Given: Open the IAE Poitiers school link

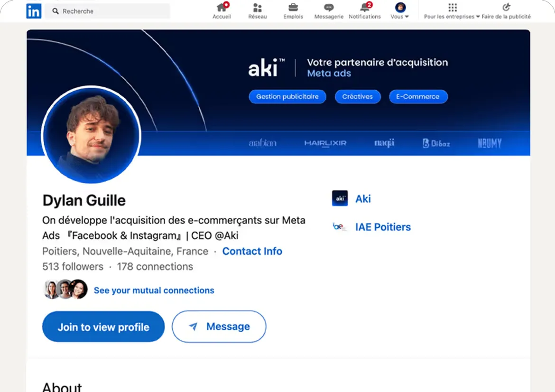Looking at the screenshot, I should [383, 227].
